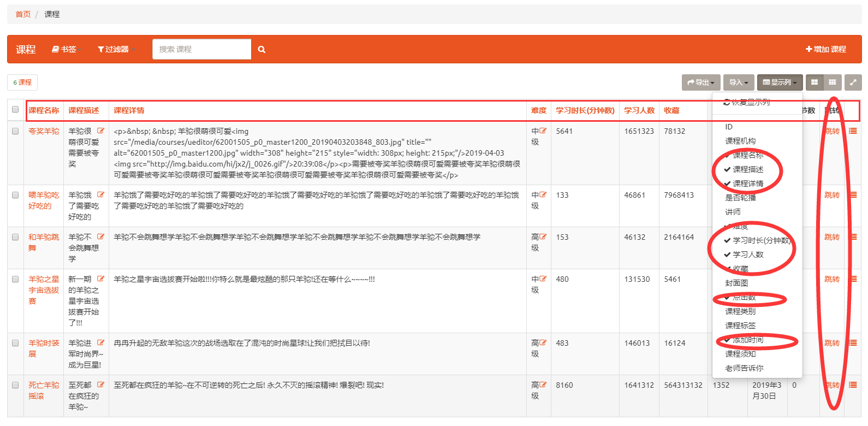Click 跳转 link in 羊驼之星宇宙选拔赛 row
868x426 pixels.
[x=832, y=279]
